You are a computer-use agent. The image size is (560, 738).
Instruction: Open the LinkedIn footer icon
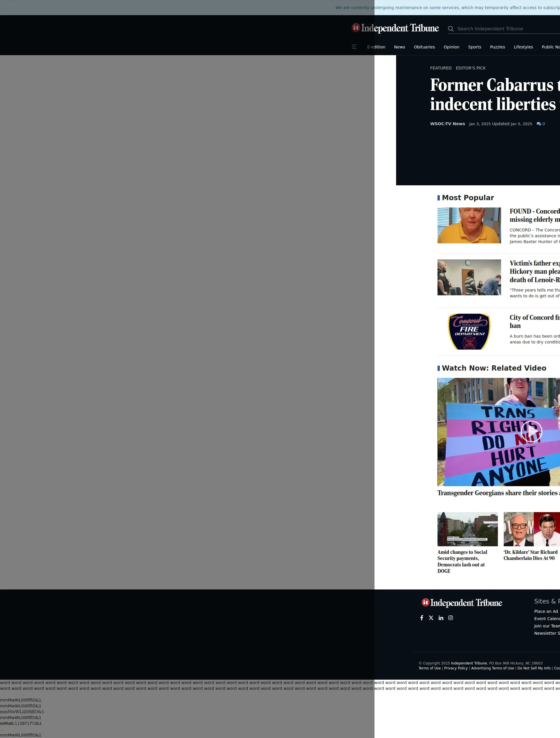[x=441, y=618]
